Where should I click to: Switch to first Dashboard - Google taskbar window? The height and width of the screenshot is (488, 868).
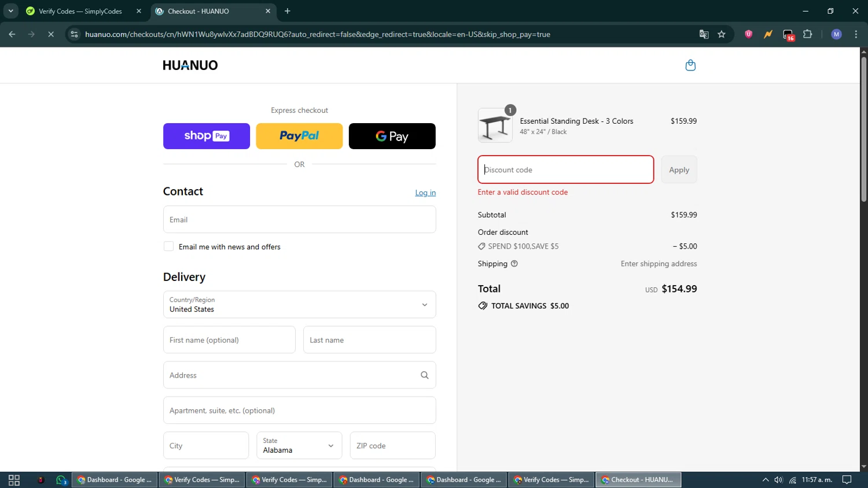coord(115,480)
